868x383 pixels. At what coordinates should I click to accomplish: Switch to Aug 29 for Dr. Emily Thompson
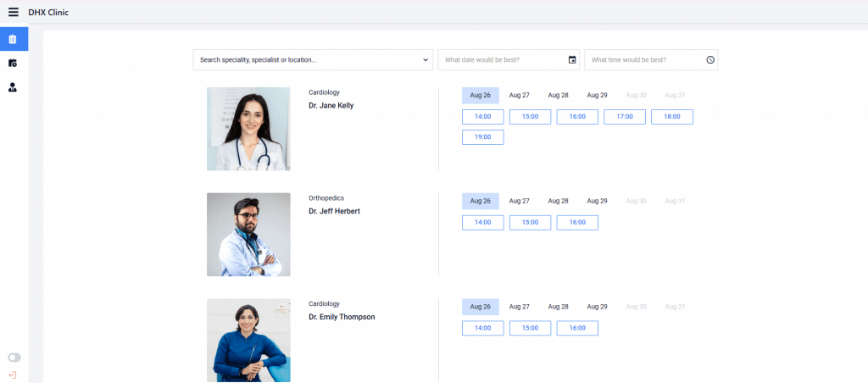click(598, 307)
